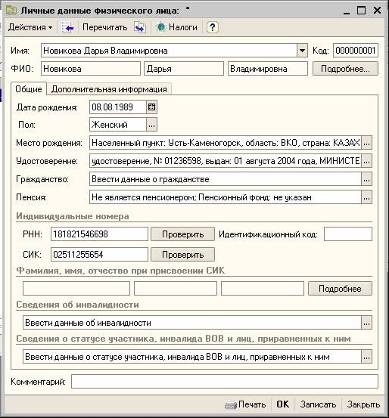Viewport: 389px width, 418px height.
Task: Open the ellipsis button for ВОВ status
Action: click(x=367, y=357)
